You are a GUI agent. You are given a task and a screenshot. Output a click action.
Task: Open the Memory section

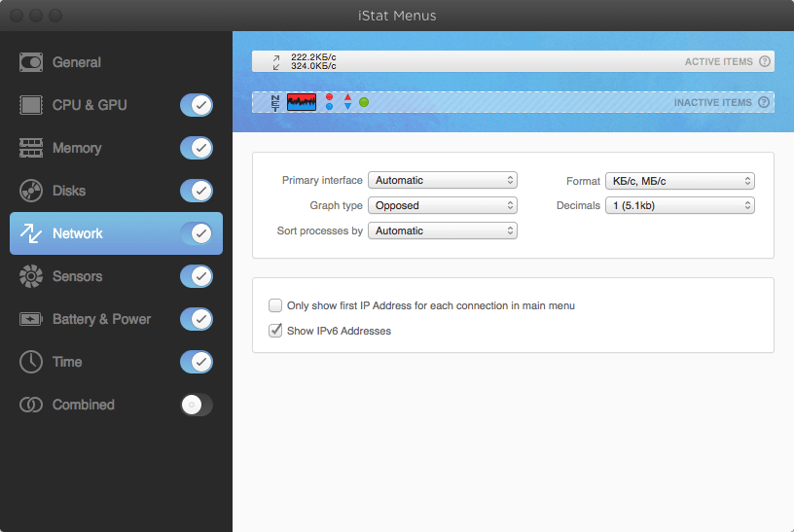77,148
